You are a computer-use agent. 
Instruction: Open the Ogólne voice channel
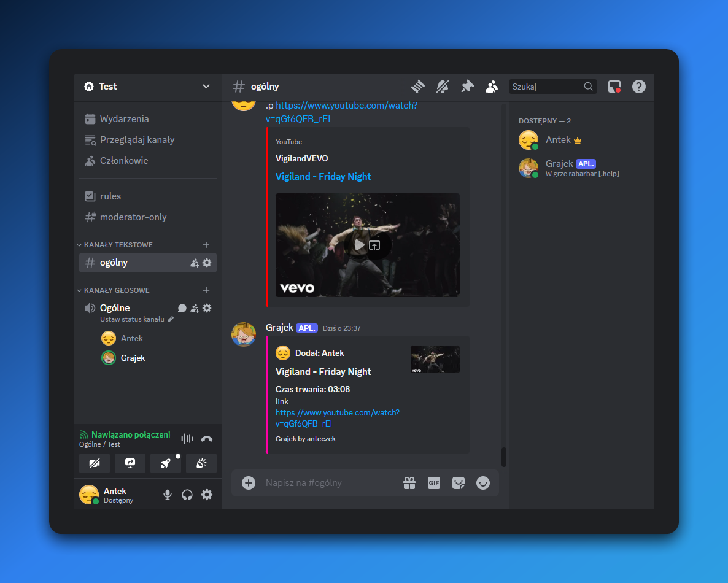115,307
